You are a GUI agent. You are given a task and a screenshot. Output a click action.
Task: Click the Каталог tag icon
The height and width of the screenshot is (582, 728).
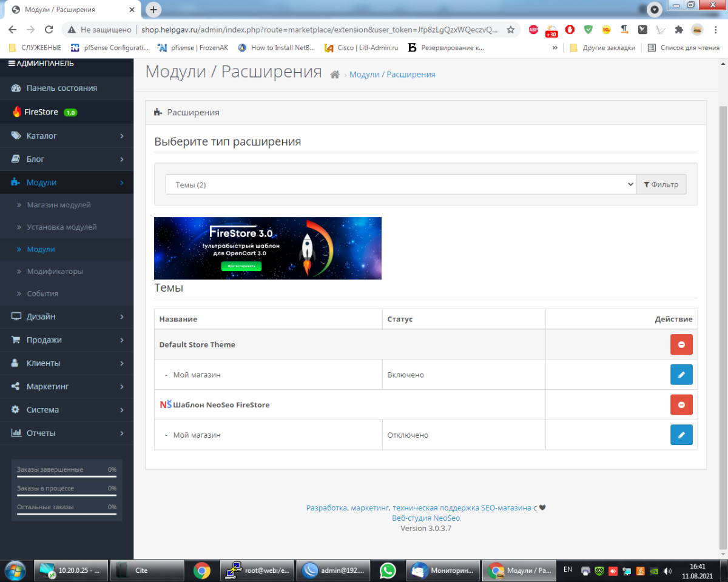(x=16, y=136)
